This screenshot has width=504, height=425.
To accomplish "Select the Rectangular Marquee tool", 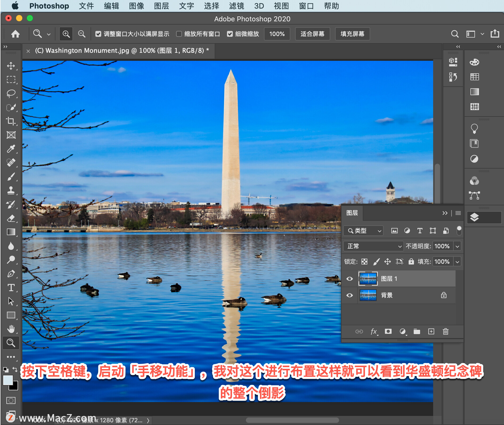I will [11, 79].
